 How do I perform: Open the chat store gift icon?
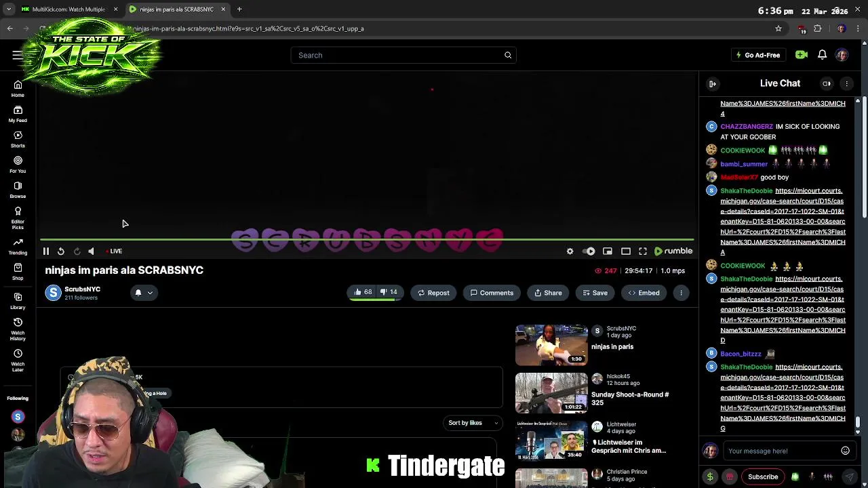pos(730,477)
